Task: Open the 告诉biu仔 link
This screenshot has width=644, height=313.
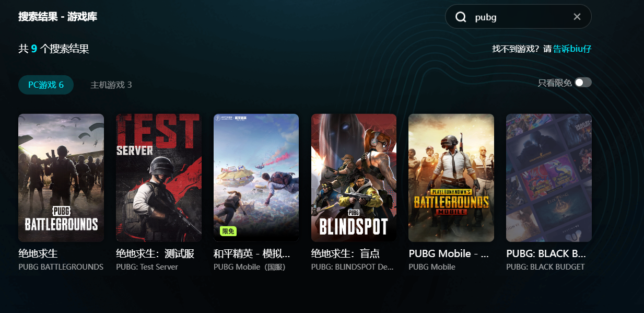Action: pyautogui.click(x=572, y=49)
